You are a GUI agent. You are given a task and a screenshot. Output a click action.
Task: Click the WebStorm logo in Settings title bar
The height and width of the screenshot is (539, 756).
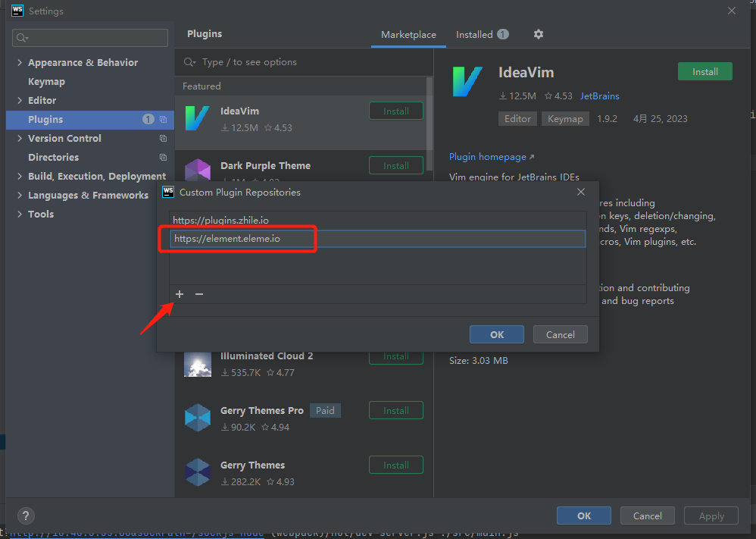pos(17,11)
